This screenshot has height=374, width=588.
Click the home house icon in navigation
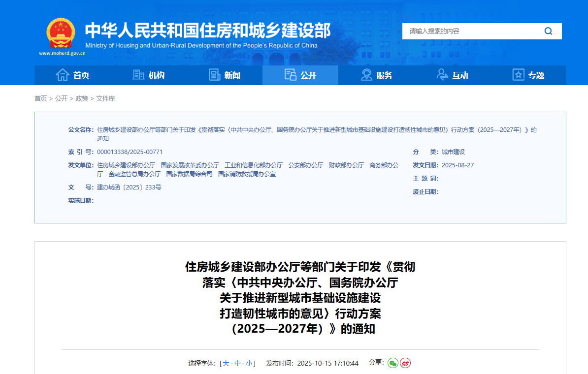tap(63, 75)
